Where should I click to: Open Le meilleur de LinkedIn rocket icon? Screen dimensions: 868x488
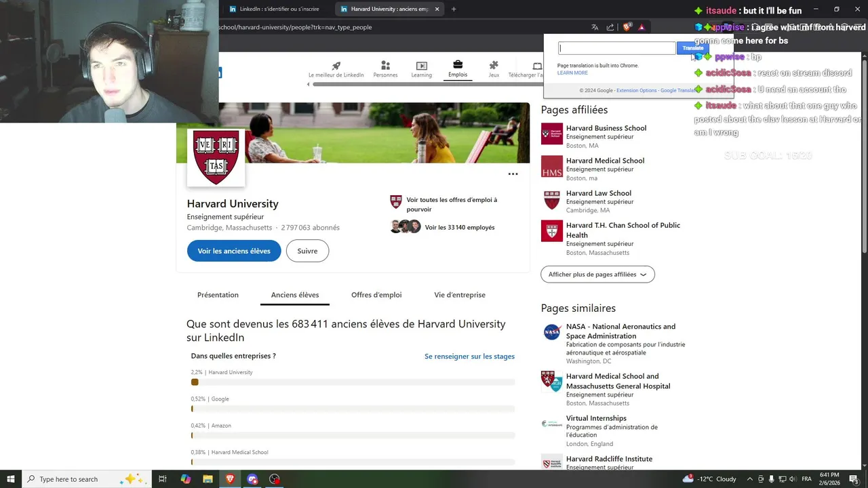336,66
